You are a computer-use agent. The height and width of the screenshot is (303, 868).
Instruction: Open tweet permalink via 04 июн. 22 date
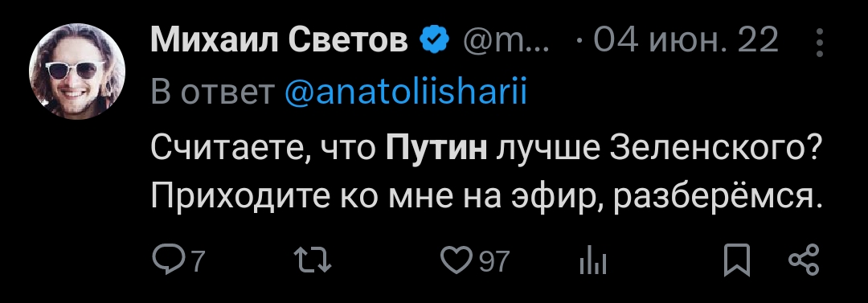pos(686,40)
